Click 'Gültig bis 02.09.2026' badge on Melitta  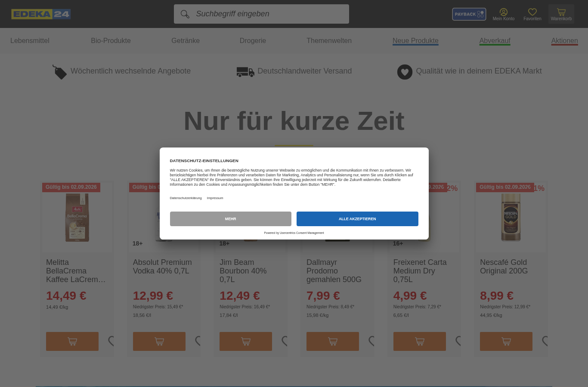(71, 187)
